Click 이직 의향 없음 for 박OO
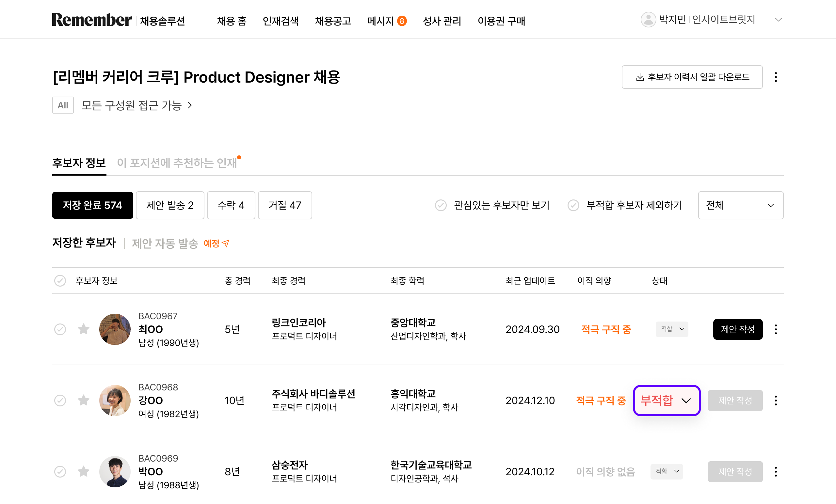Viewport: 836px width, 504px height. (606, 472)
